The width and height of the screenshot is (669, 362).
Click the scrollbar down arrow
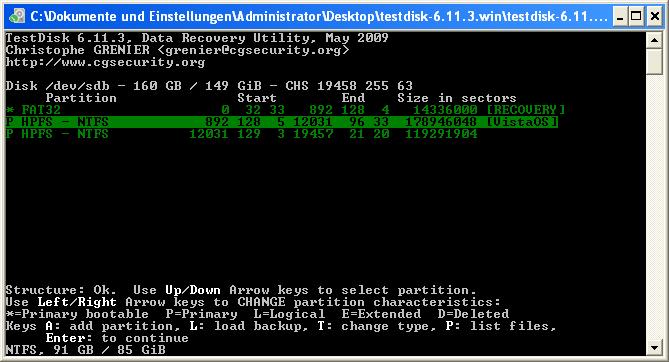654,347
